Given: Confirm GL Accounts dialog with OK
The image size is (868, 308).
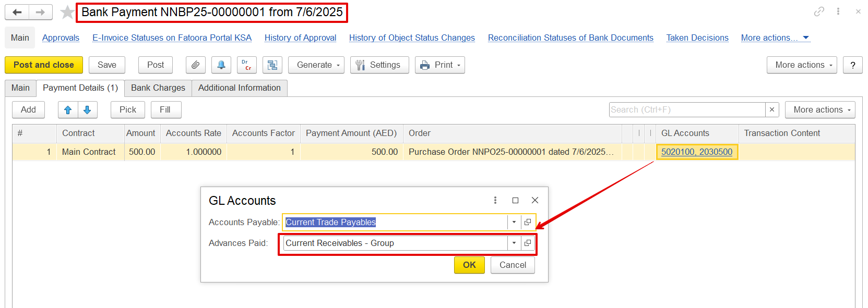Looking at the screenshot, I should click(469, 265).
